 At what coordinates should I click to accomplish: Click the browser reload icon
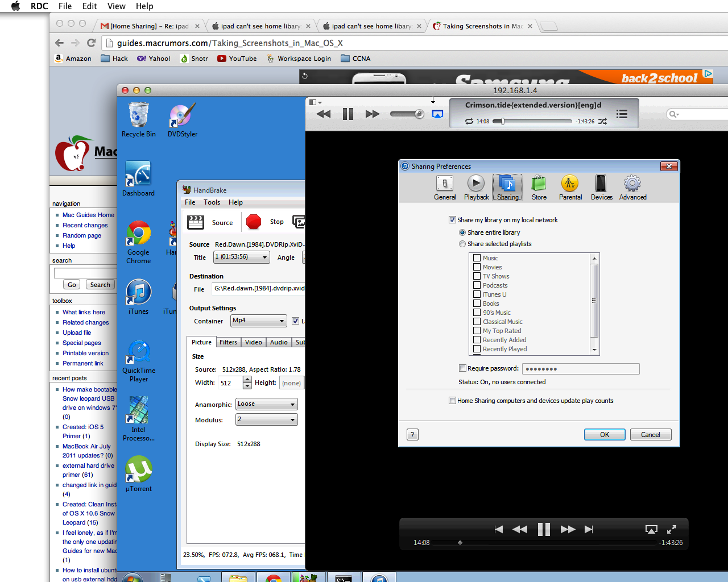point(91,43)
